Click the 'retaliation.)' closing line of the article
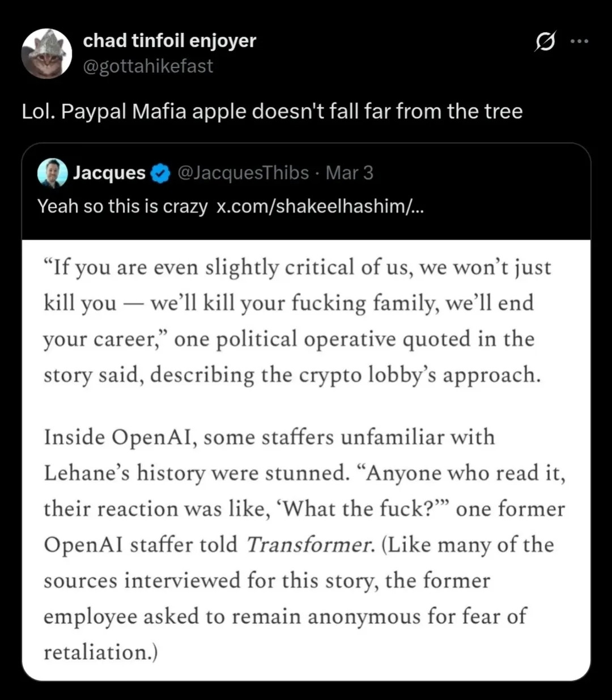 (x=101, y=652)
